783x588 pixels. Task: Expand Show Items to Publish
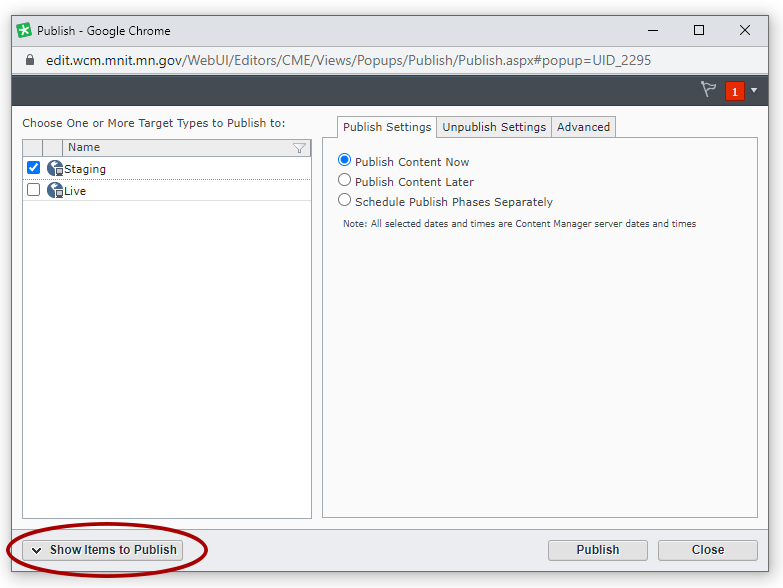103,550
